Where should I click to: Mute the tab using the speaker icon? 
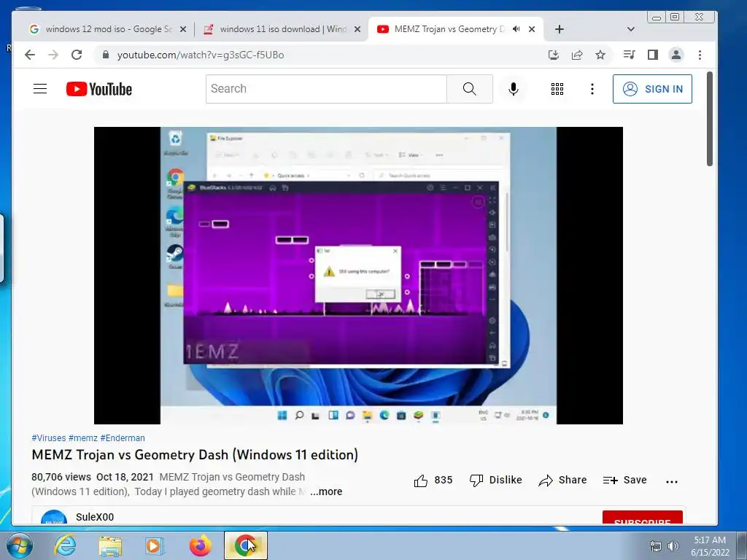tap(516, 29)
